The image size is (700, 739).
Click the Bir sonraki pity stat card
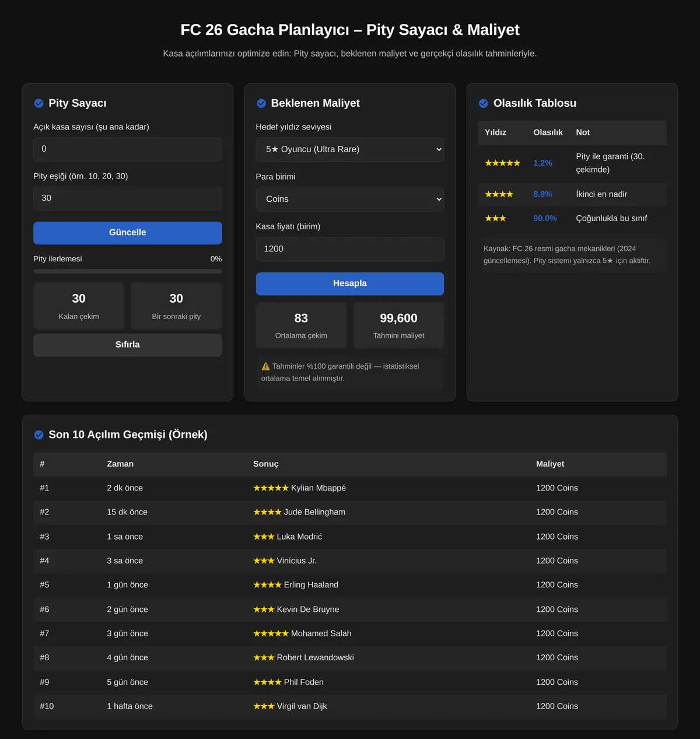click(176, 306)
